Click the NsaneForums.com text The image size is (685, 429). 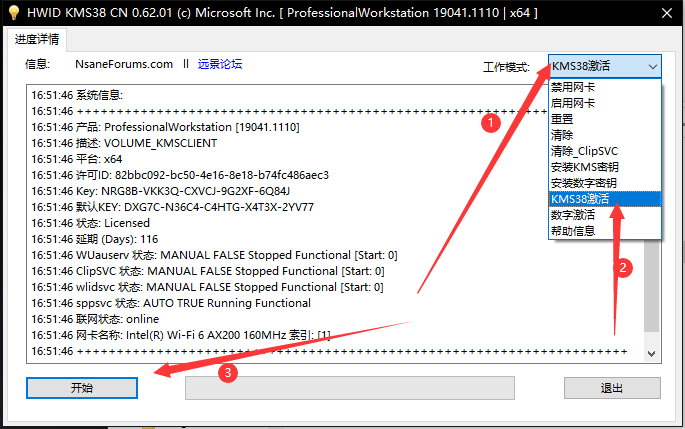click(x=124, y=64)
